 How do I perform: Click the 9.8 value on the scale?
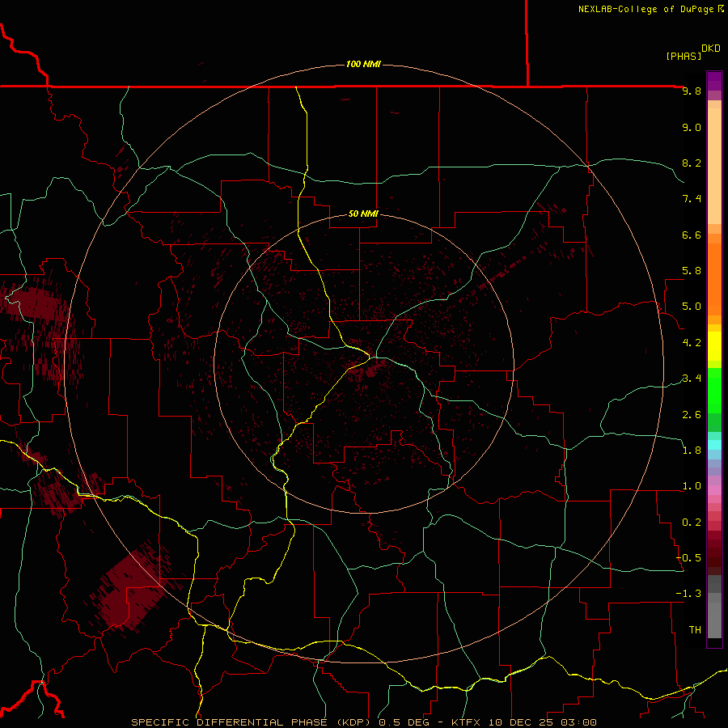coord(692,91)
